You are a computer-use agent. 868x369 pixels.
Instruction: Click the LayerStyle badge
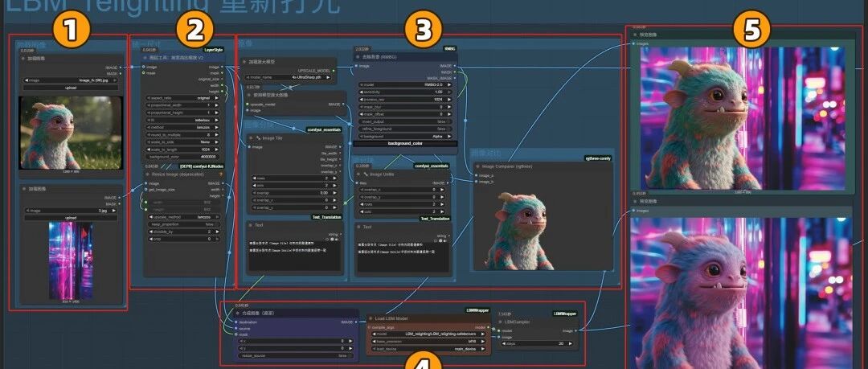[215, 50]
